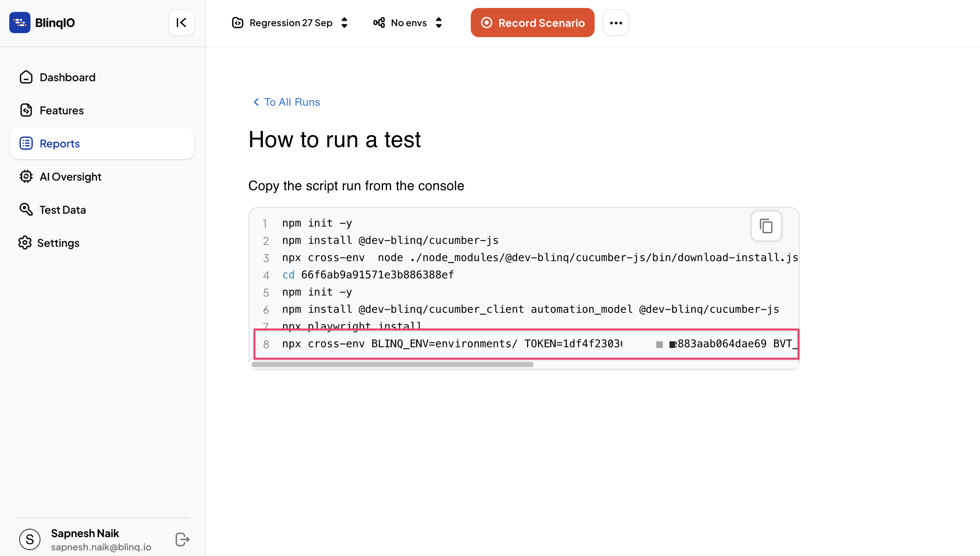Click the first 'npm init -y' line
The height and width of the screenshot is (556, 980).
coord(317,223)
